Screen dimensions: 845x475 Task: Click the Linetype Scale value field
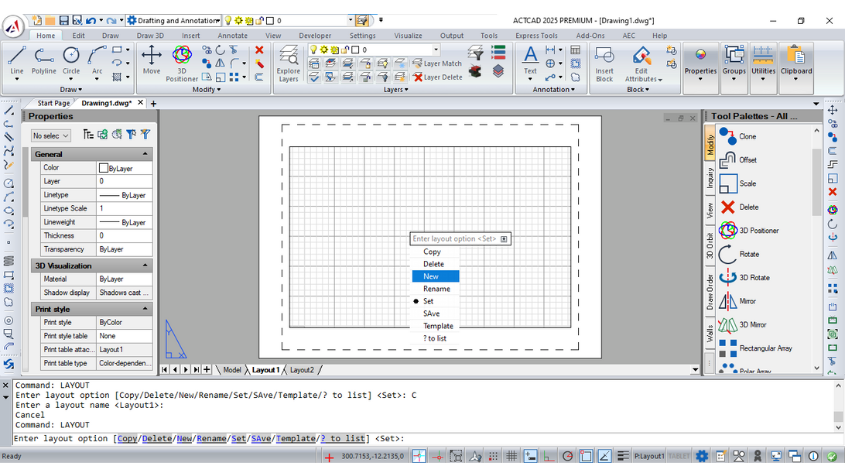click(x=124, y=209)
